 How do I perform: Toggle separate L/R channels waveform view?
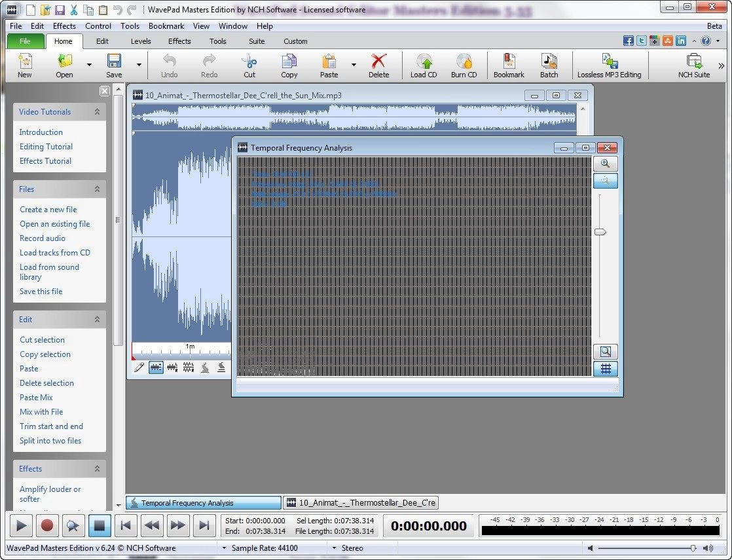click(x=189, y=367)
